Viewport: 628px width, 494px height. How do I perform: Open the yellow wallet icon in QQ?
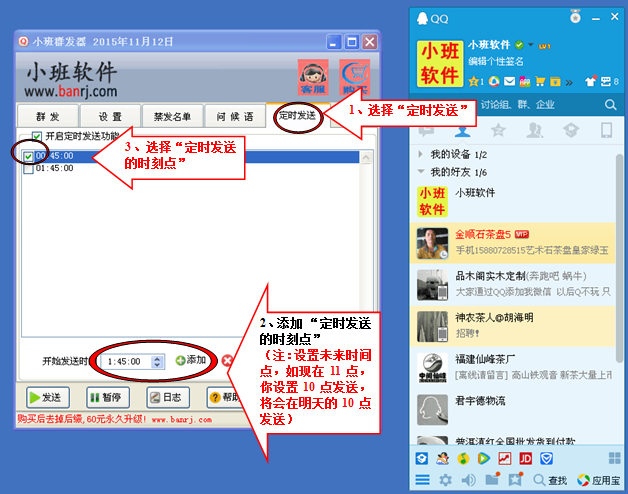(555, 82)
